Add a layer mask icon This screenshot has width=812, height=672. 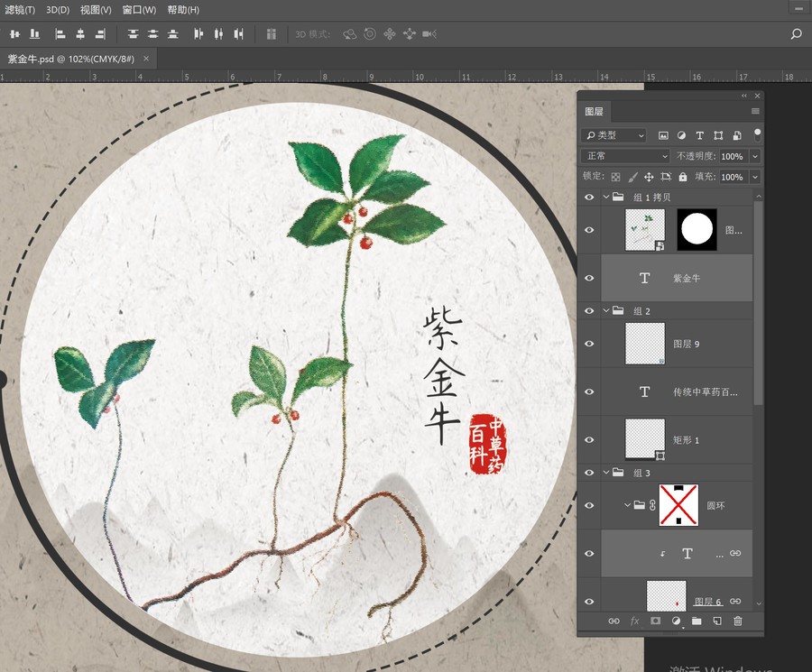pos(656,621)
